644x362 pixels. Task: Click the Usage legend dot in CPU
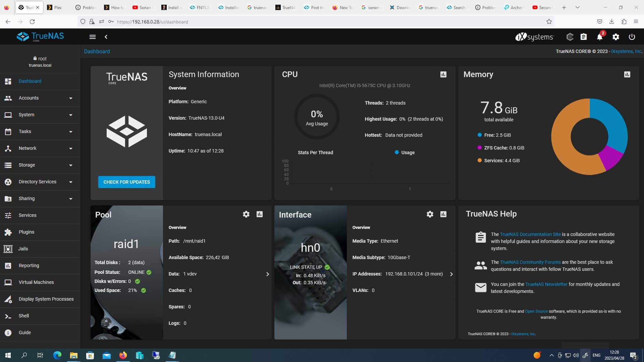pyautogui.click(x=397, y=153)
